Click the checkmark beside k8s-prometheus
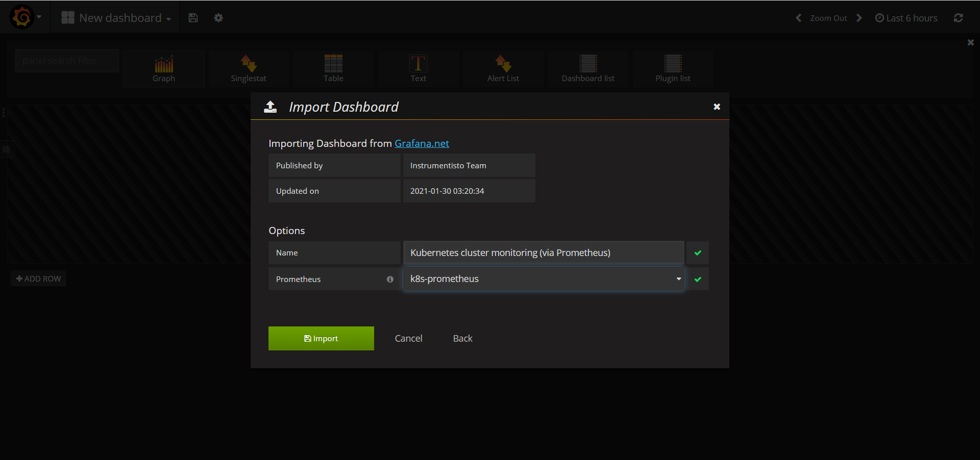Image resolution: width=980 pixels, height=460 pixels. (x=698, y=279)
